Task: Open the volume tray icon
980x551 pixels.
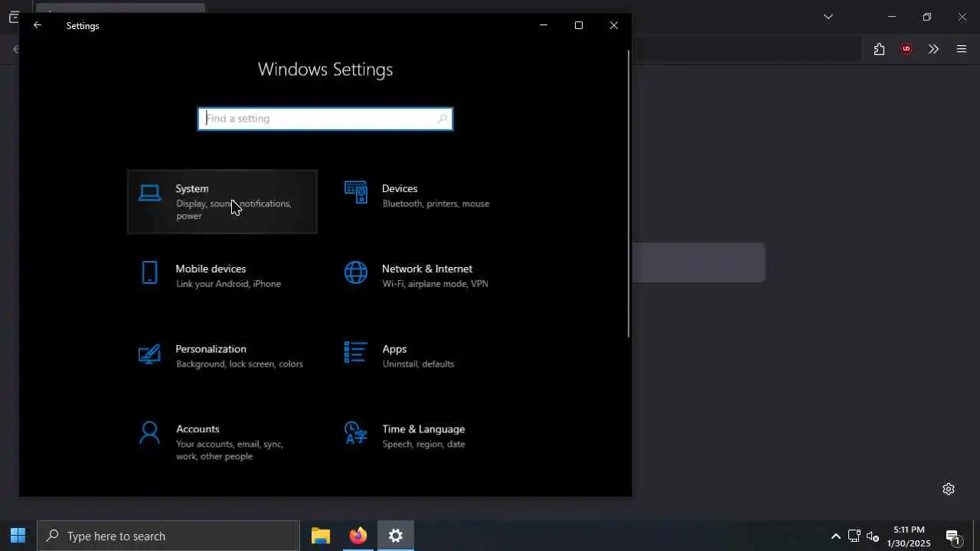Action: [x=873, y=536]
